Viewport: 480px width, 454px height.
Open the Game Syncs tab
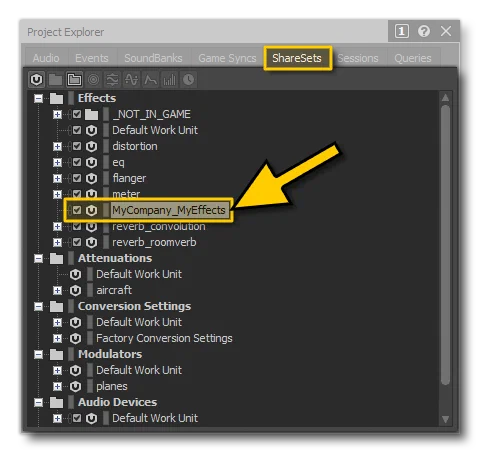(x=227, y=58)
